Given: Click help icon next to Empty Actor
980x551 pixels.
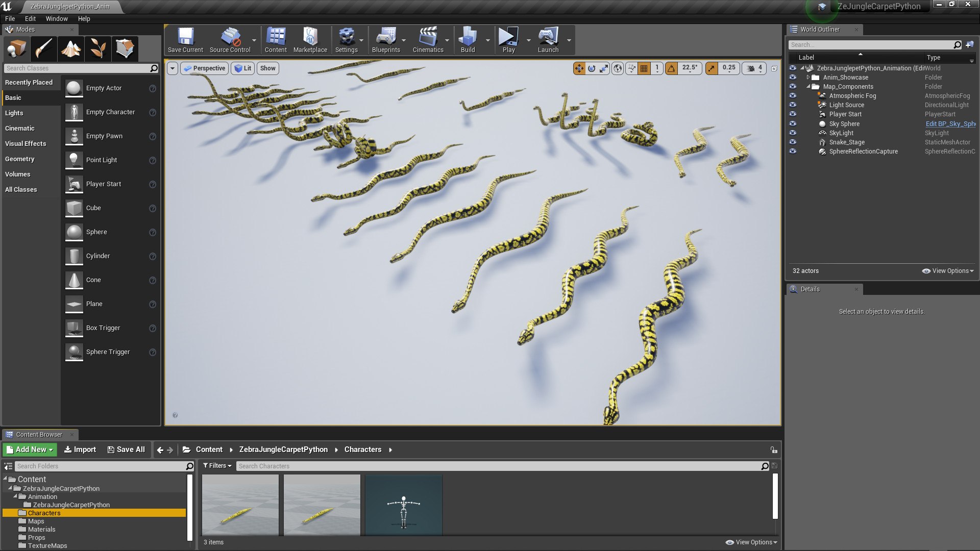Looking at the screenshot, I should [x=152, y=88].
